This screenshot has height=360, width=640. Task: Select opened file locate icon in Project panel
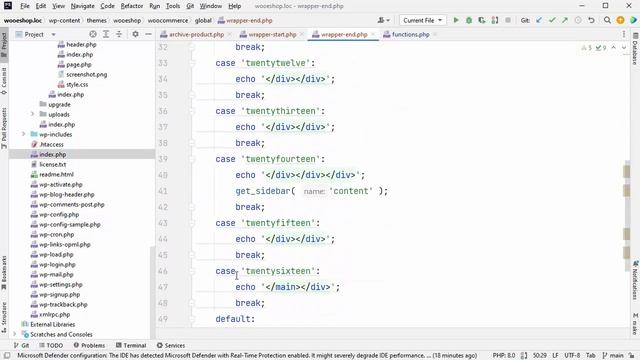[x=93, y=34]
